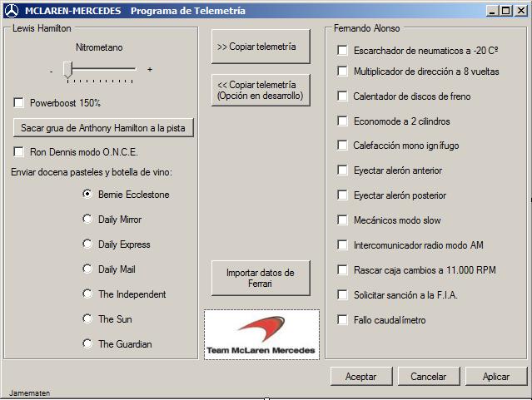Enable Economode a 2 cilindros
The width and height of the screenshot is (532, 400).
[x=342, y=121]
